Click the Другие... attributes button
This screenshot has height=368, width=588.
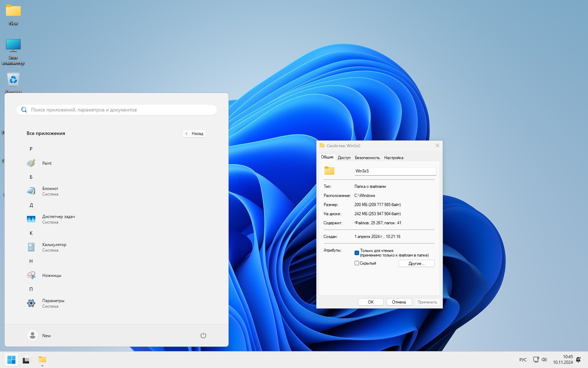(416, 264)
